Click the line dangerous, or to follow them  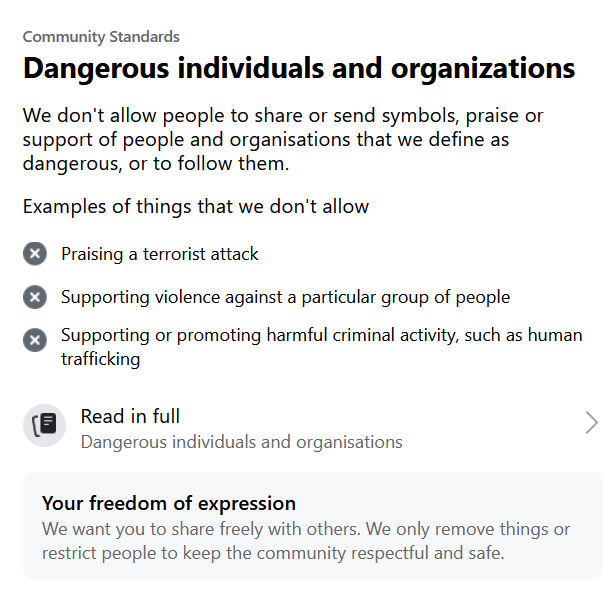pyautogui.click(x=156, y=162)
